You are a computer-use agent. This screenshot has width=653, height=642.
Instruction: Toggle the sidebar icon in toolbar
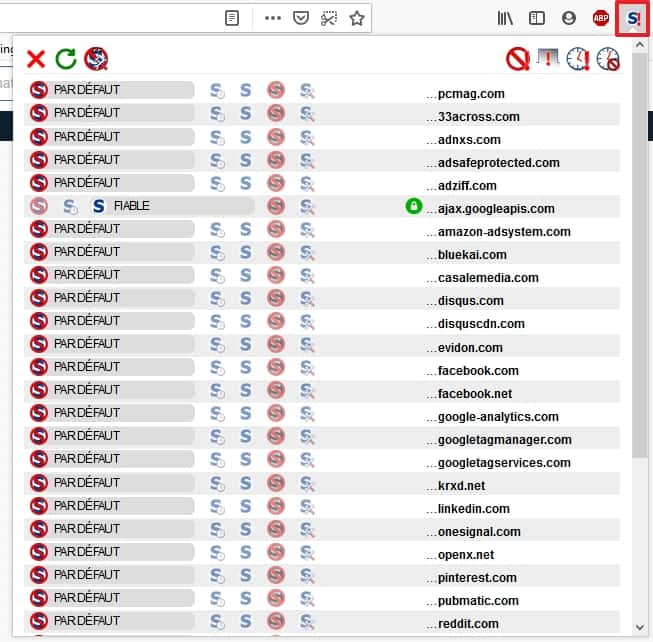point(536,18)
